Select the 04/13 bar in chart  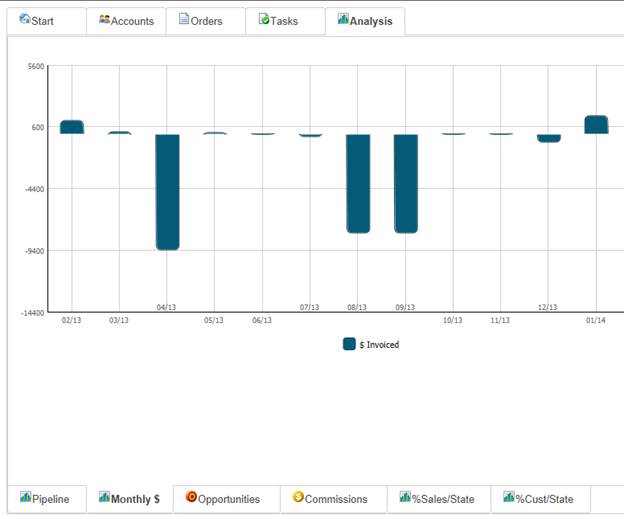[x=167, y=192]
